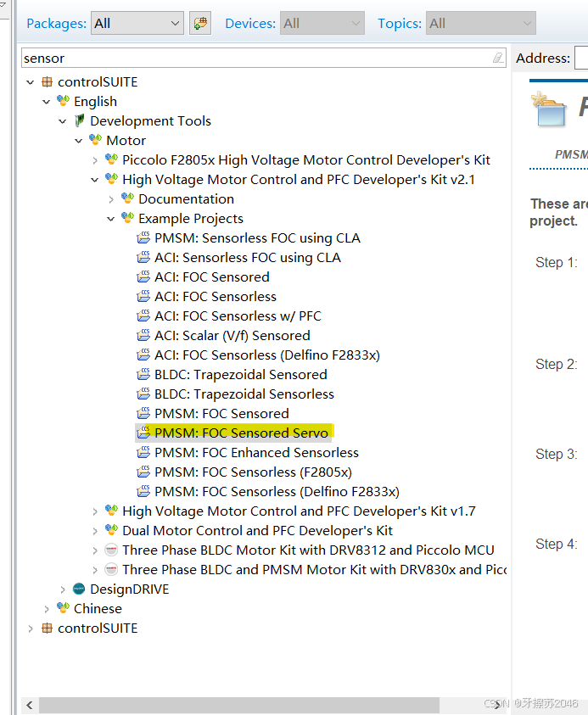Click project icon of PMSM: Sensorless FOC using CLA

(143, 237)
